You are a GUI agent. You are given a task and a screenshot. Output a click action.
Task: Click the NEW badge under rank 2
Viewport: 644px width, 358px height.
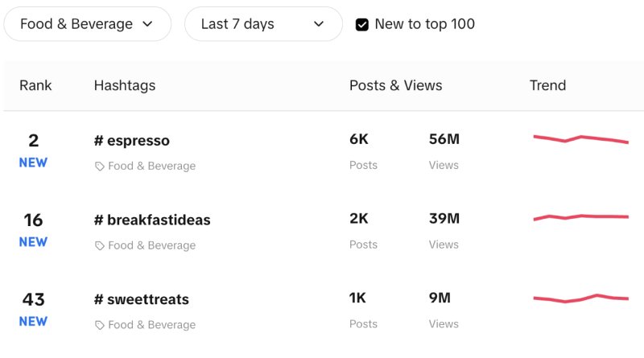click(x=33, y=163)
